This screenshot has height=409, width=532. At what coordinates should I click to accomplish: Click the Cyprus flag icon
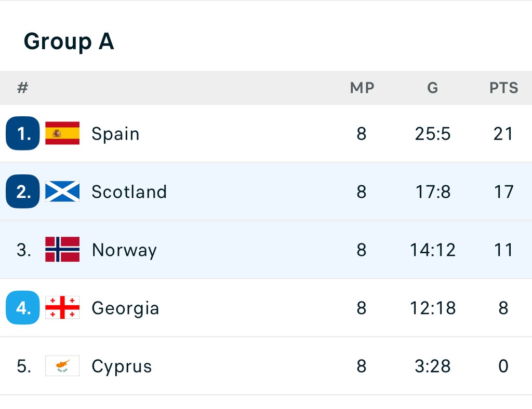coord(62,366)
